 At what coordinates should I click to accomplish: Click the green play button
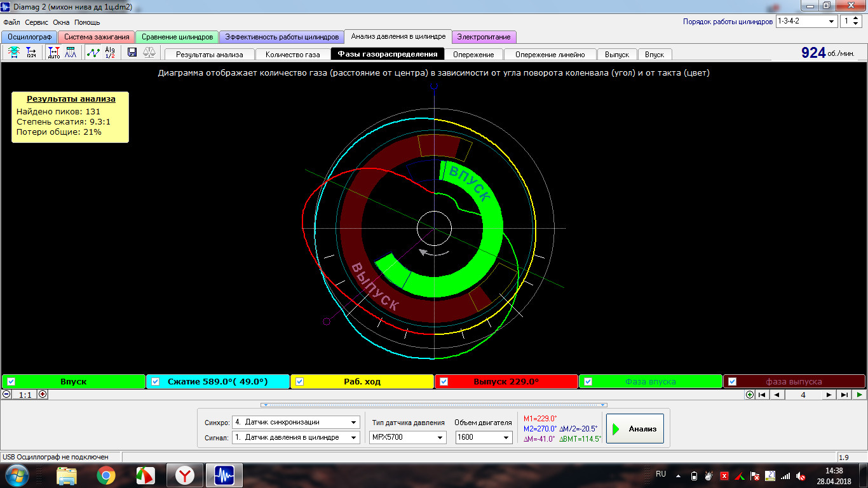click(x=859, y=395)
